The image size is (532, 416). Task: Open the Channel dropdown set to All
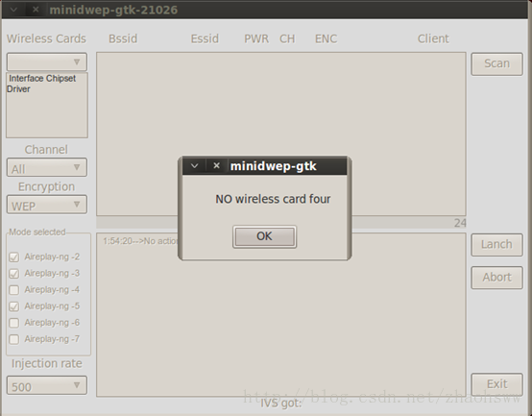[47, 167]
